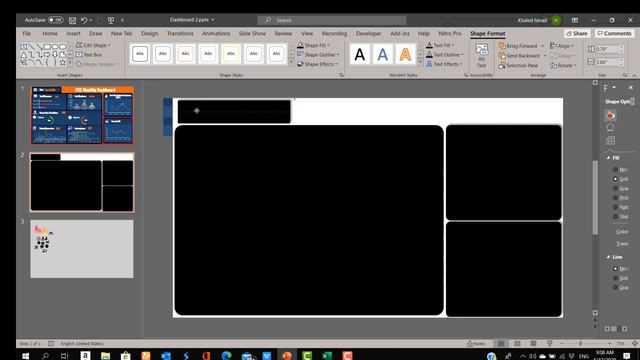Select the Solid fill radio option
The height and width of the screenshot is (360, 640).
[616, 179]
